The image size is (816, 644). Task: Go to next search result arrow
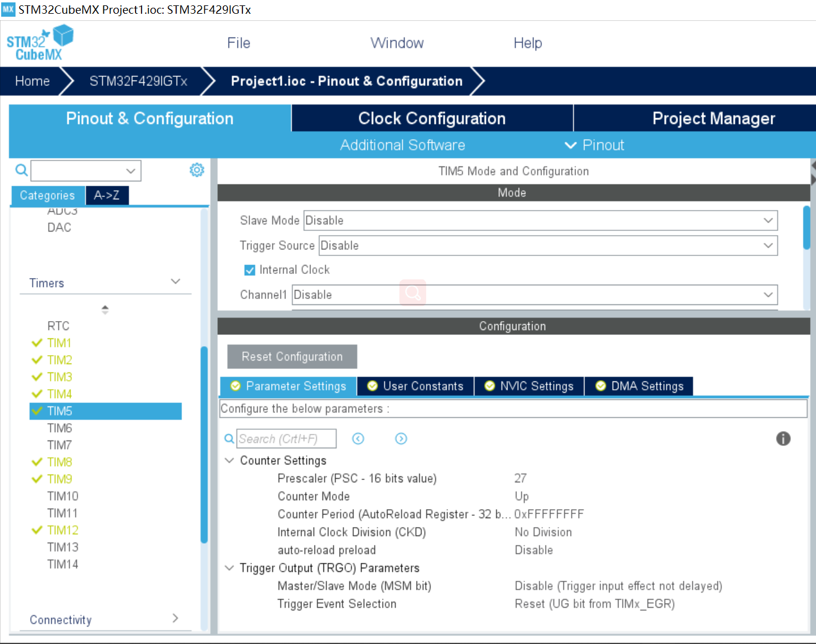click(401, 439)
